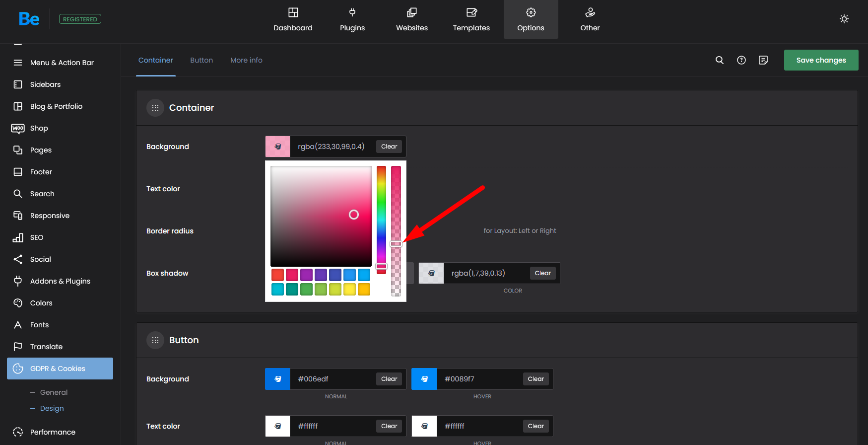
Task: Pick the red preset swatch
Action: [x=277, y=275]
